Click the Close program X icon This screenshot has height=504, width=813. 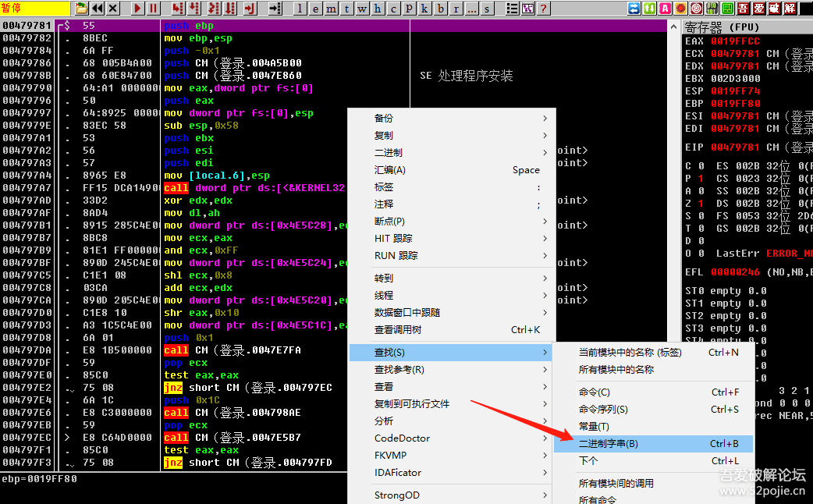pyautogui.click(x=113, y=9)
